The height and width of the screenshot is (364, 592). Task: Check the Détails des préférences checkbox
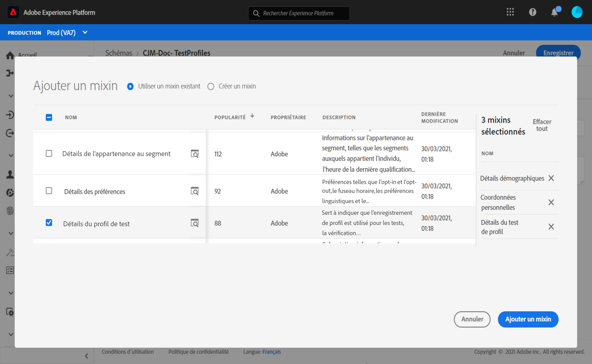click(x=49, y=191)
